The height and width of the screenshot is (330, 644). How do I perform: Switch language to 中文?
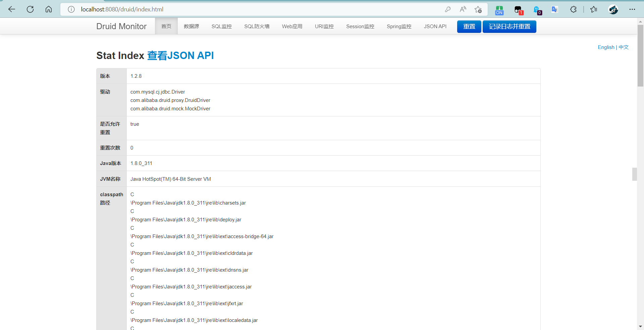[x=624, y=47]
